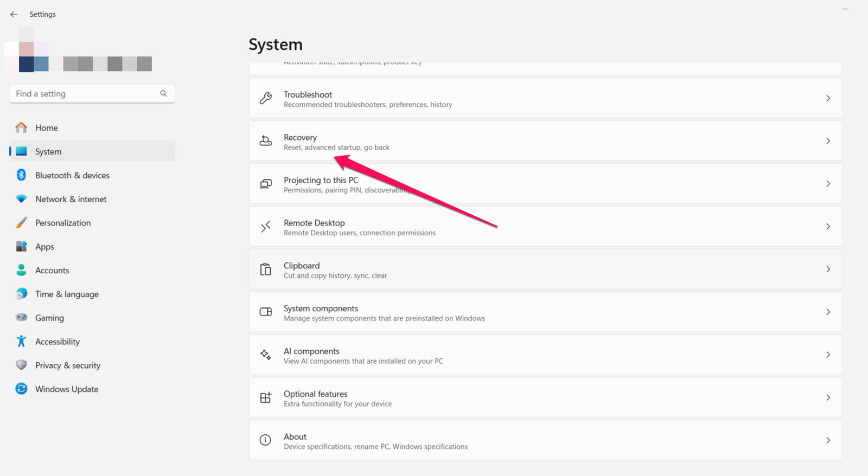The height and width of the screenshot is (476, 868).
Task: Open Network & internet settings
Action: point(71,199)
